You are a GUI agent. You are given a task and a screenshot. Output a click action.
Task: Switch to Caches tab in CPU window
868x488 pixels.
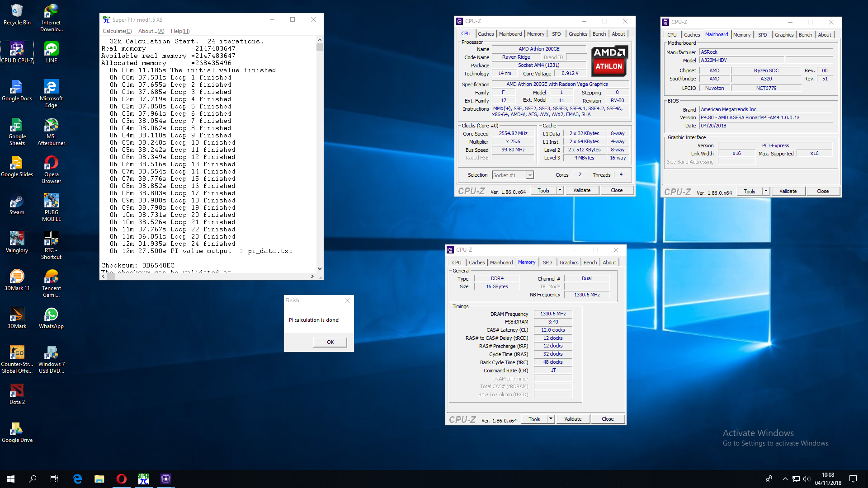point(486,34)
